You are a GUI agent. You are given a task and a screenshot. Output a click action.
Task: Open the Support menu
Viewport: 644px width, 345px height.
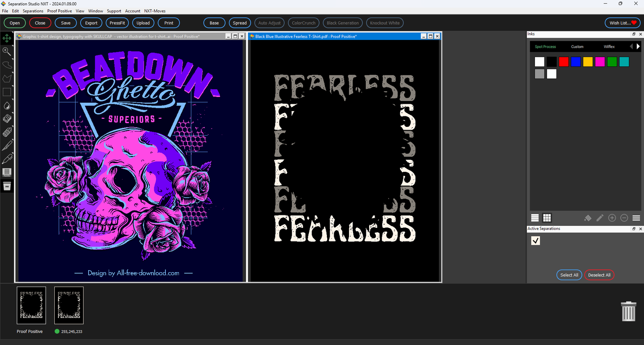pyautogui.click(x=114, y=11)
